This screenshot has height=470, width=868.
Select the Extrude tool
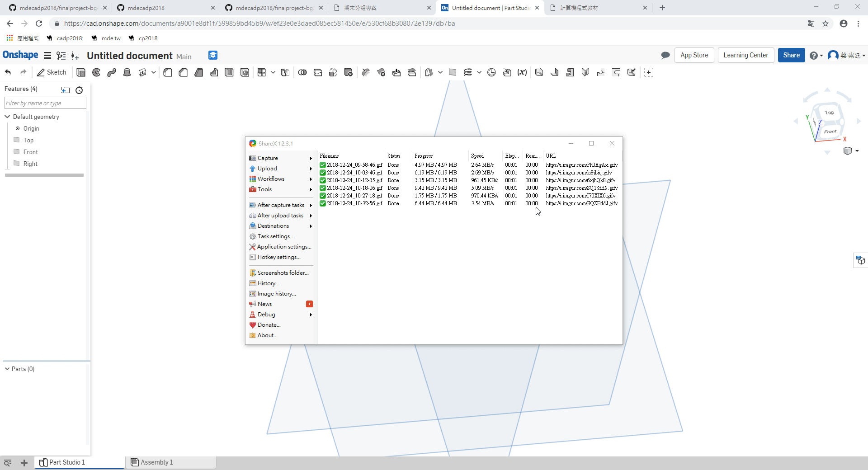tap(81, 72)
